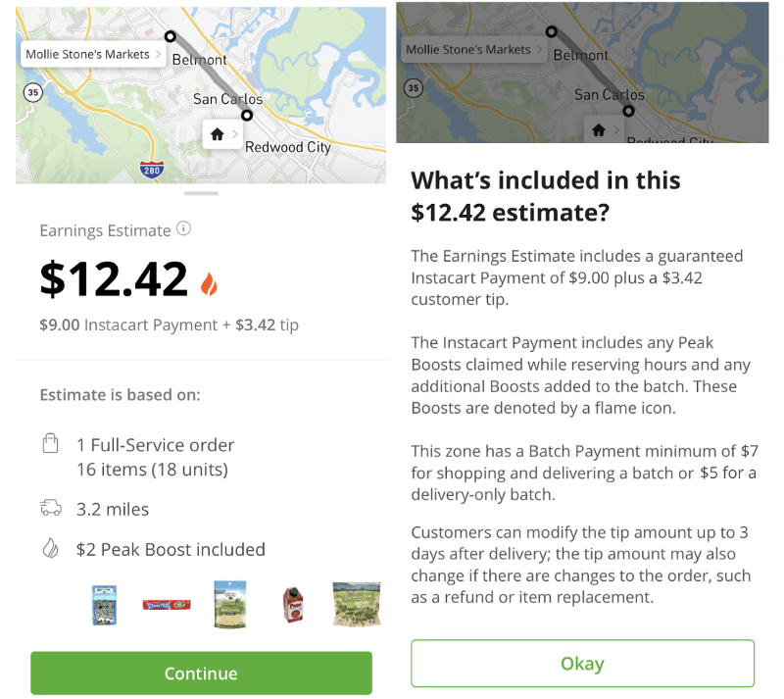Click the delivery car miles icon
The width and height of the screenshot is (784, 699).
(51, 508)
